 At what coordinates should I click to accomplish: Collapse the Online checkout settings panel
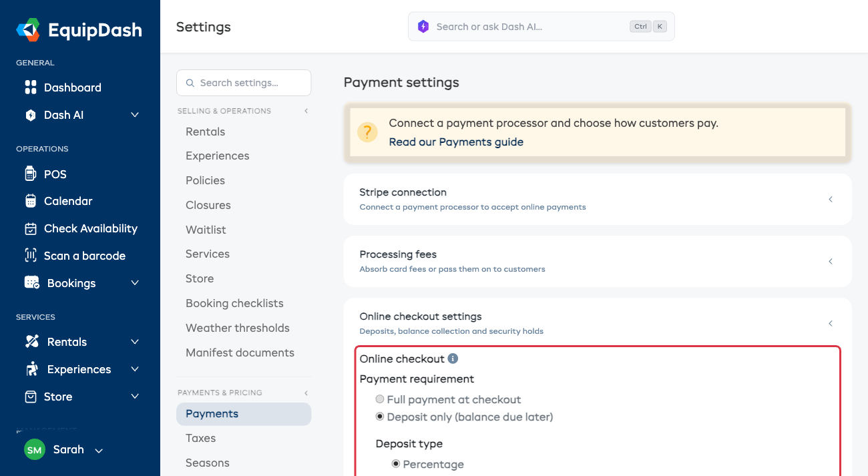coord(831,323)
